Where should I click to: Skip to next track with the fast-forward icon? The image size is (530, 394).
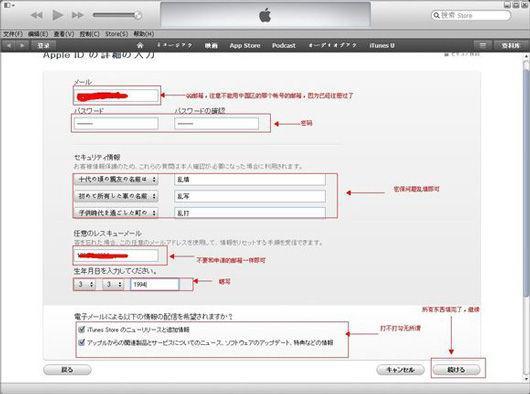coord(78,15)
